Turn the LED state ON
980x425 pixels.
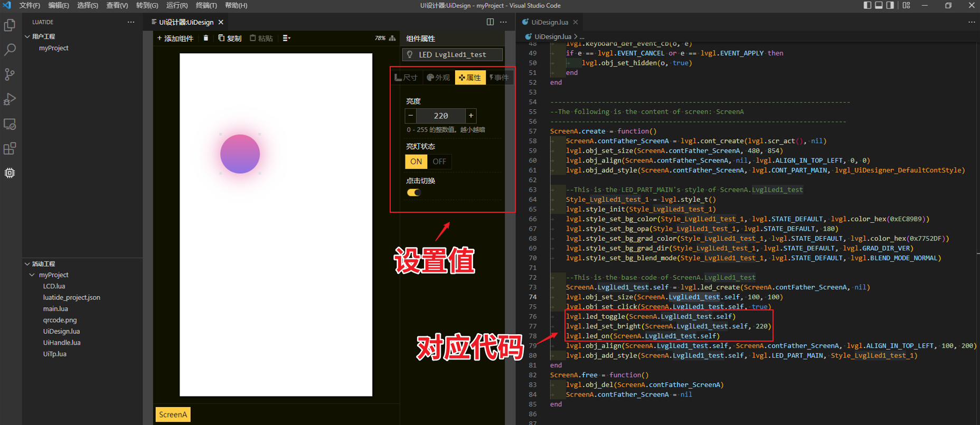416,162
